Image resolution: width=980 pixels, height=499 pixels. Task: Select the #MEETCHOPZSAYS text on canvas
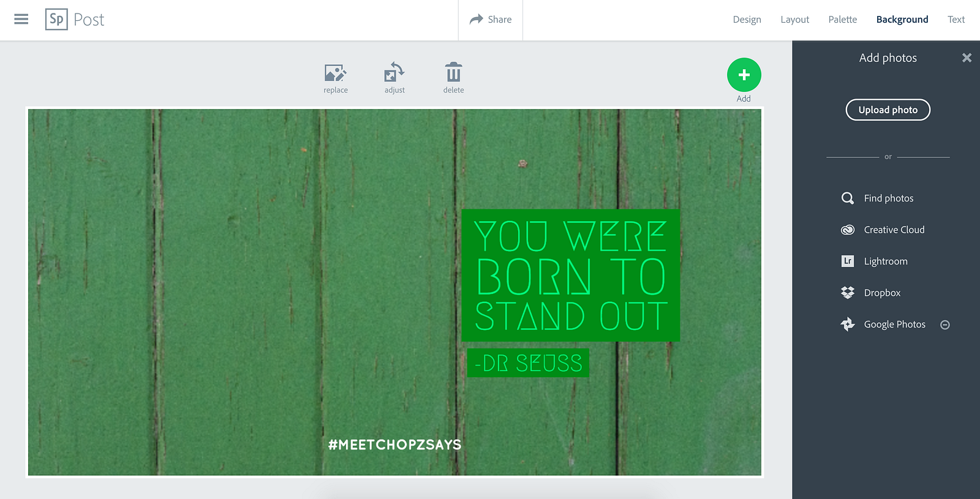(394, 445)
